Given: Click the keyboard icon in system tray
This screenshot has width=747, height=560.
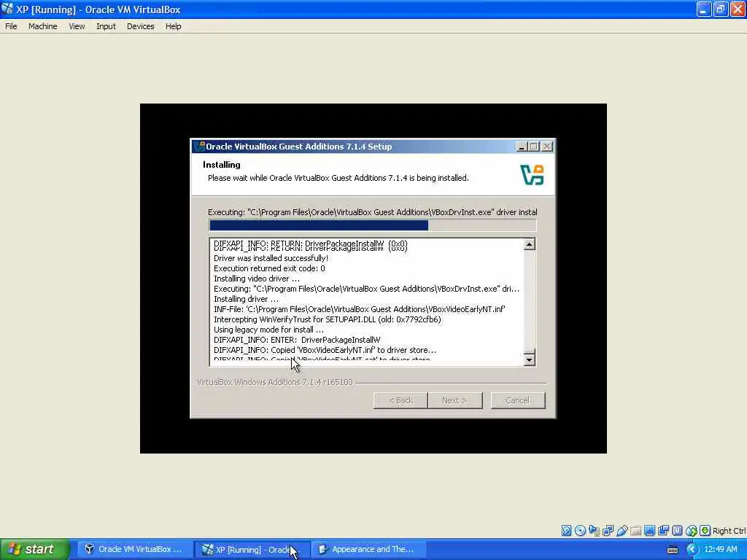Looking at the screenshot, I should [673, 550].
